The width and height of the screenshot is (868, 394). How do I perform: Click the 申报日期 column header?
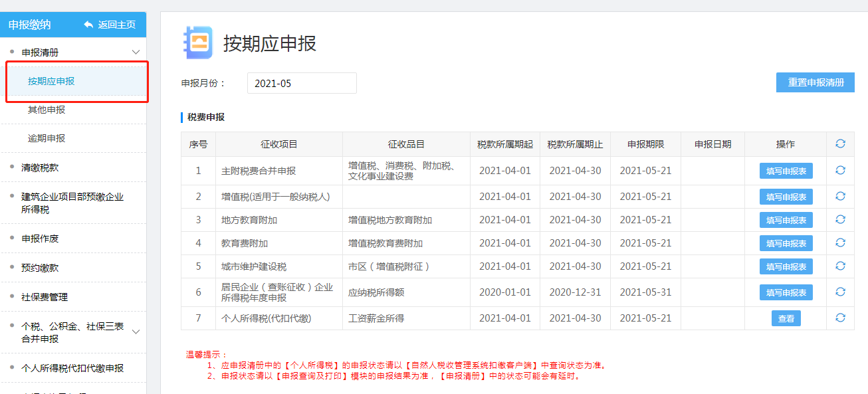coord(713,144)
